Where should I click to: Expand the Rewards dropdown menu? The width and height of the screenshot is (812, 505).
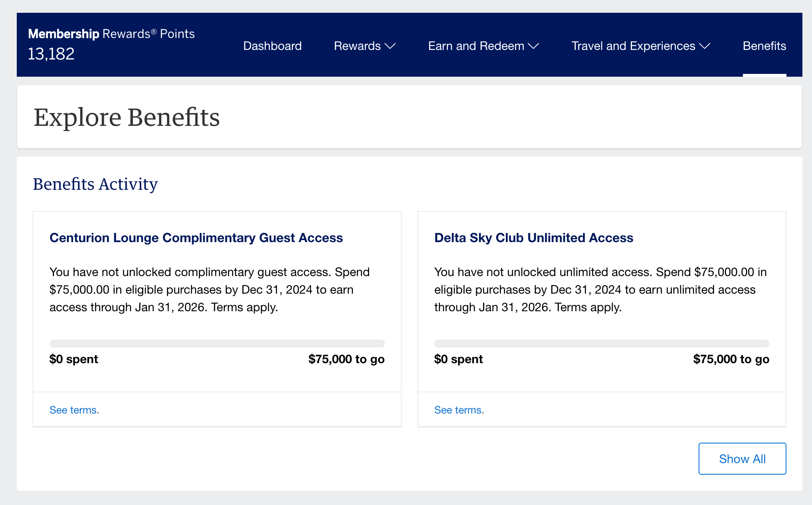coord(364,46)
